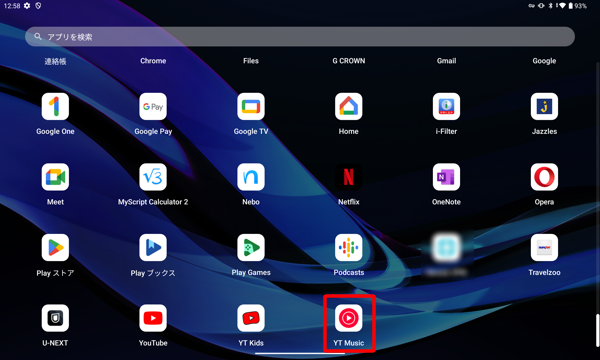The image size is (600, 360).
Task: Launch the i-Filter app
Action: 447,106
